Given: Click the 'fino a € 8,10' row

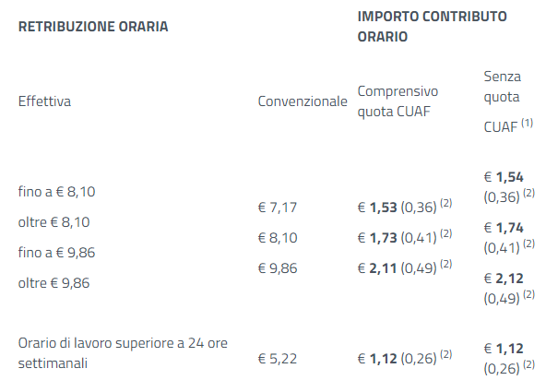Looking at the screenshot, I should pos(56,192).
